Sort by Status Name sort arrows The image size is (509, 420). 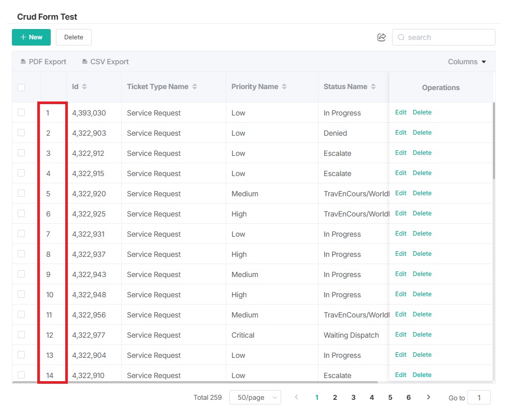click(x=373, y=87)
